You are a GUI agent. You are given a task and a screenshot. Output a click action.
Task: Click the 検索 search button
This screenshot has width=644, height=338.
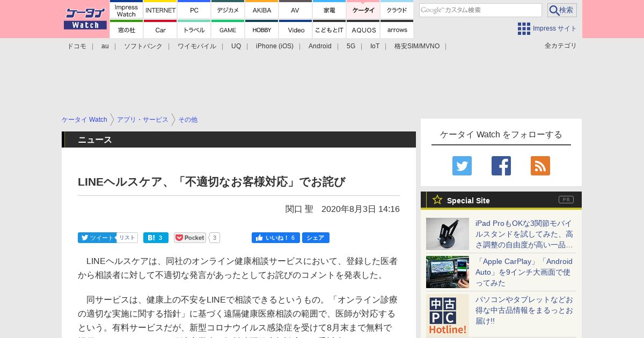pyautogui.click(x=562, y=10)
